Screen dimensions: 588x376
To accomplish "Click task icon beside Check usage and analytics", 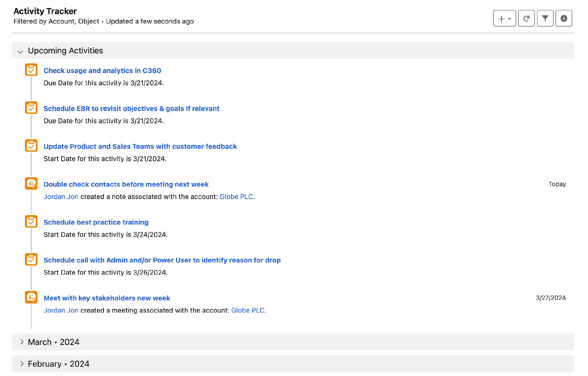I will click(x=31, y=70).
